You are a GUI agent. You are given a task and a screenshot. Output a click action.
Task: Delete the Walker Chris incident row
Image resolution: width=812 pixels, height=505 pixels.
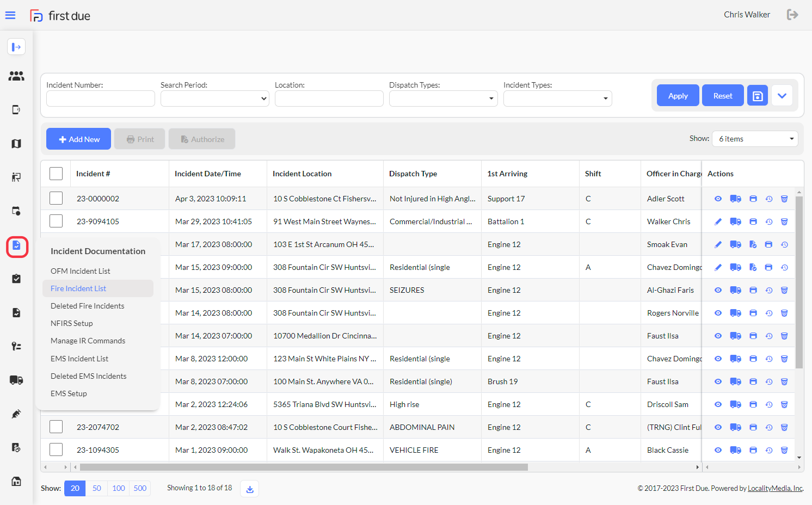click(784, 221)
